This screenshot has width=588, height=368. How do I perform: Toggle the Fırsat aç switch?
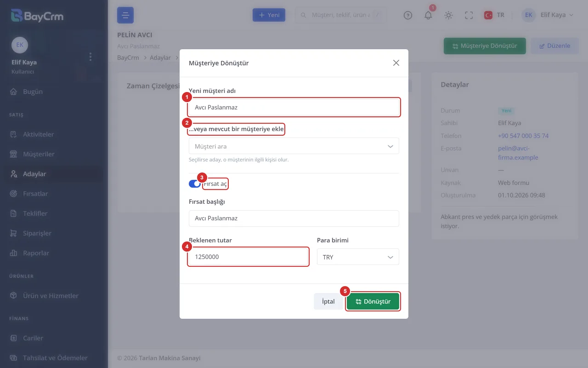point(194,184)
